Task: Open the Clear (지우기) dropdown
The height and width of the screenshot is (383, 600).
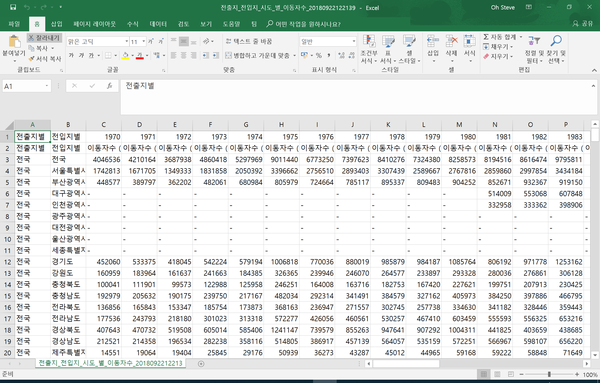Action: click(x=498, y=56)
